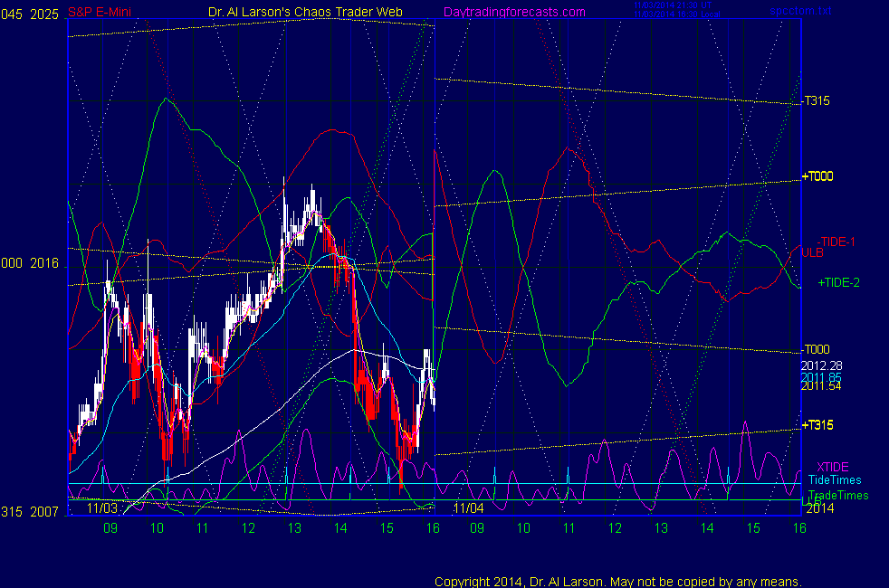Click the "-T315" line label
The width and height of the screenshot is (889, 588).
point(817,100)
